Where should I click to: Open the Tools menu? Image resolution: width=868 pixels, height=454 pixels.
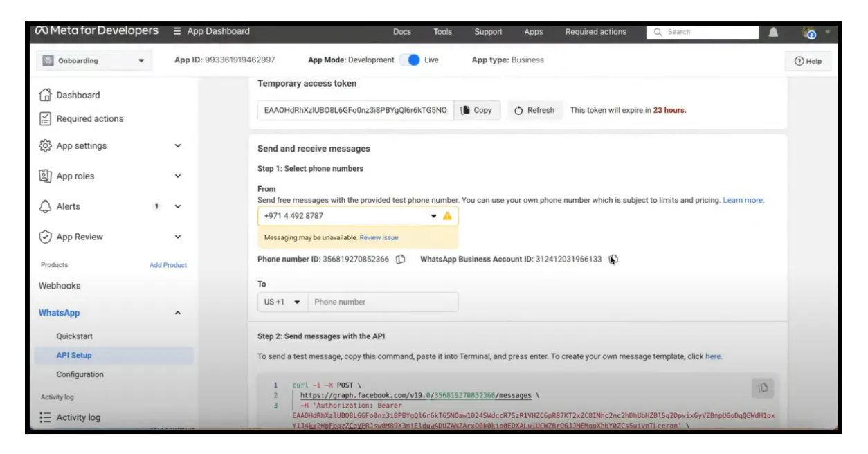pos(443,32)
